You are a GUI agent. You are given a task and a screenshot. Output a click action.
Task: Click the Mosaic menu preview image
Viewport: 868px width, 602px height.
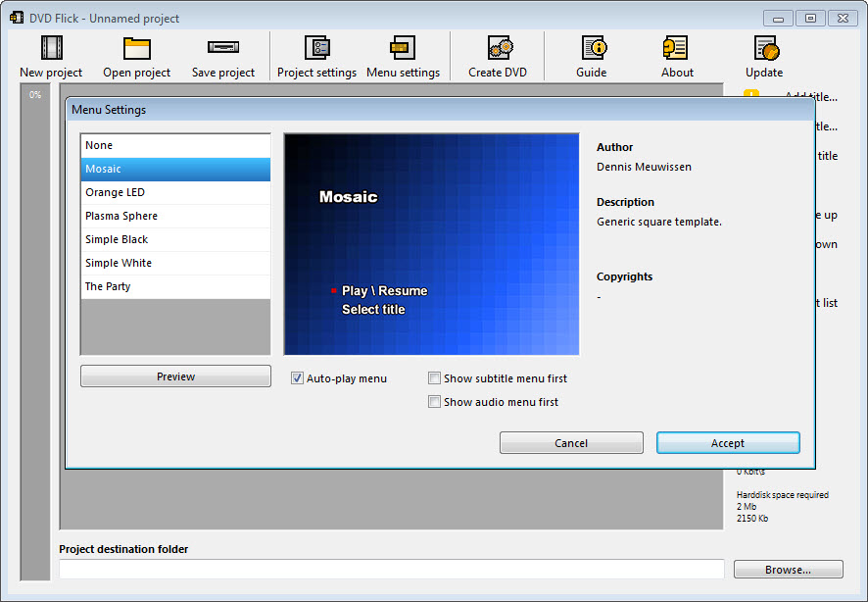click(x=431, y=244)
